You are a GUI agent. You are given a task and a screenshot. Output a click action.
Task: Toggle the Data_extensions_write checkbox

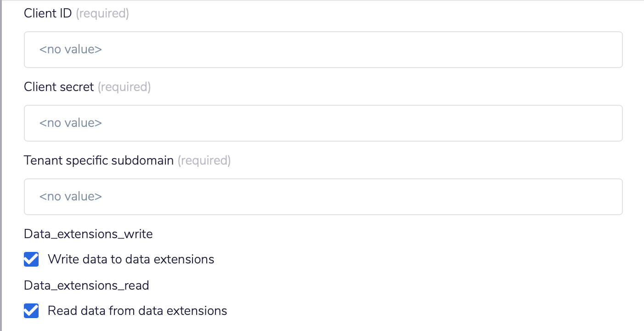click(x=31, y=259)
